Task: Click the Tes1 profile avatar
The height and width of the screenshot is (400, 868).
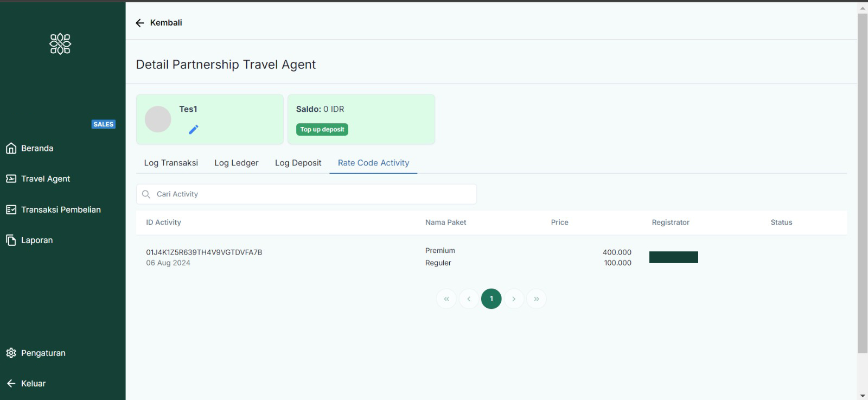Action: point(158,119)
